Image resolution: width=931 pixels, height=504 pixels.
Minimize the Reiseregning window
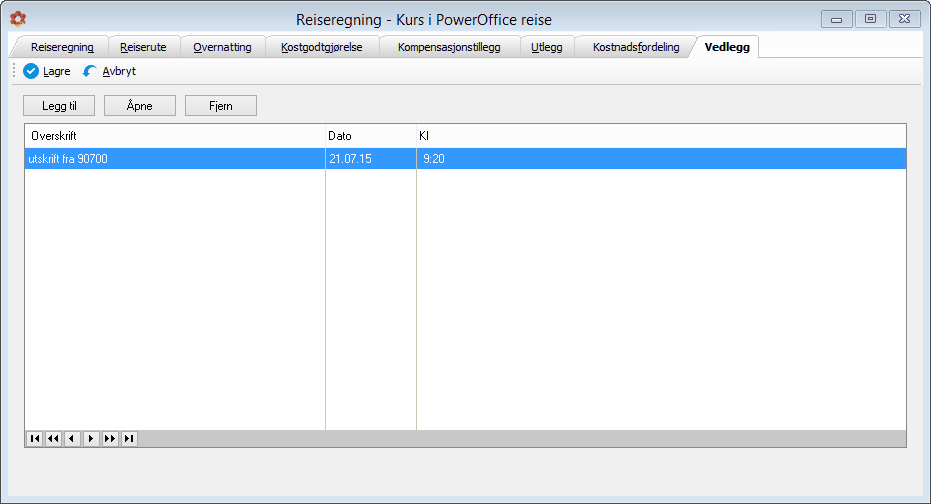click(x=837, y=19)
